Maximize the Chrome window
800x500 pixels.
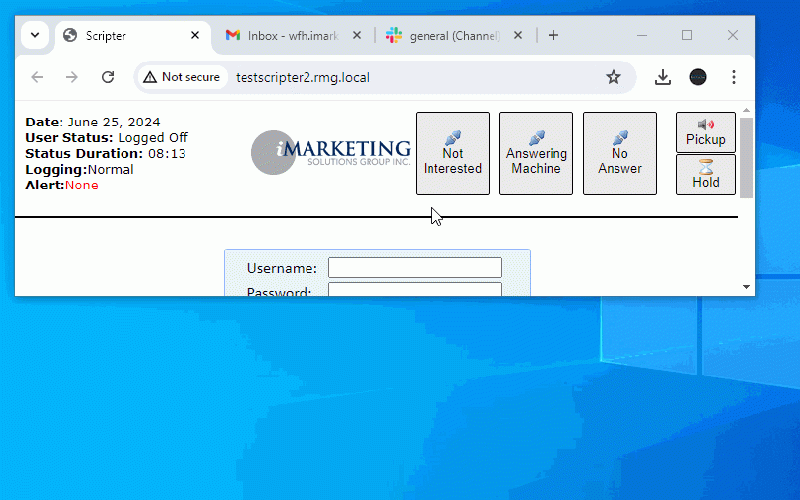[x=687, y=35]
